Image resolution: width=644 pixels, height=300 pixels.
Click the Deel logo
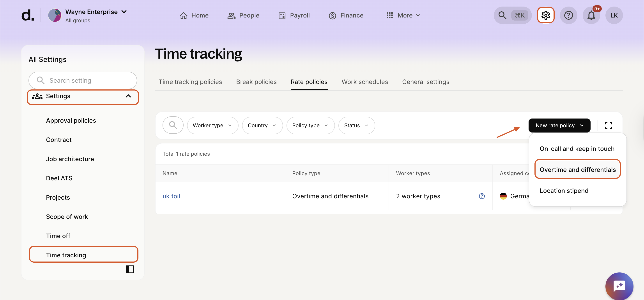(28, 15)
